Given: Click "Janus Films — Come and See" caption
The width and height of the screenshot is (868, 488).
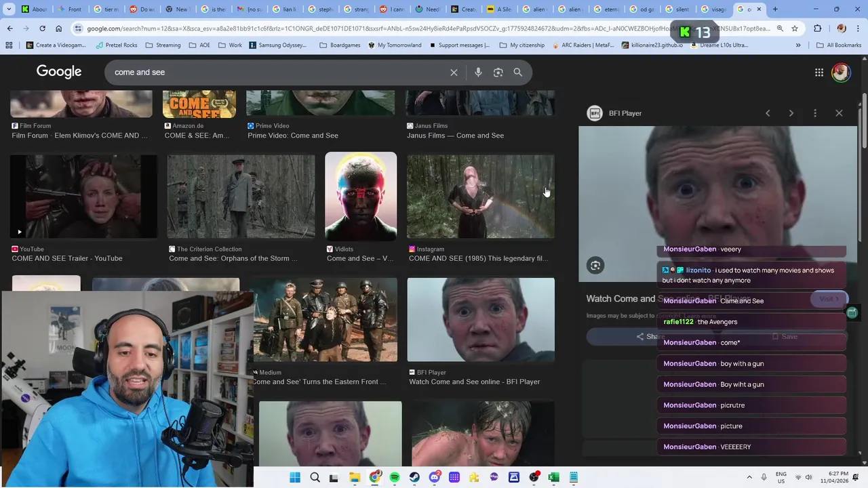Looking at the screenshot, I should coord(455,136).
